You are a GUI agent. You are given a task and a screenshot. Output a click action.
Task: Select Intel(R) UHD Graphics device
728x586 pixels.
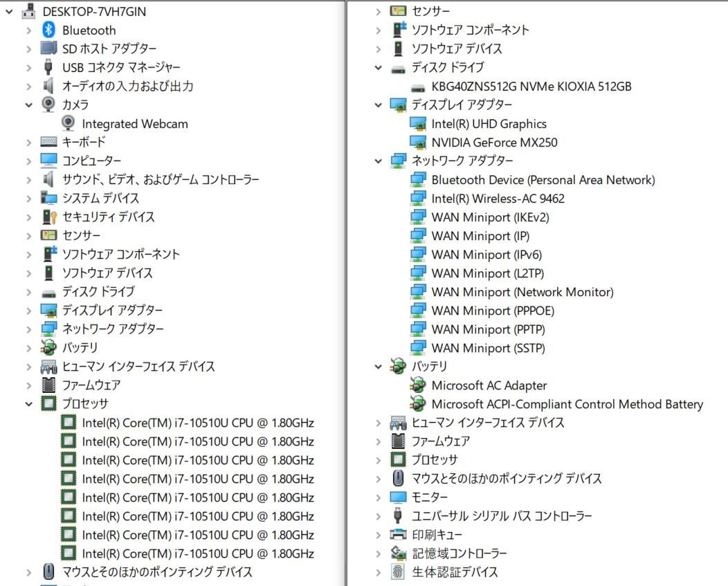click(x=489, y=124)
